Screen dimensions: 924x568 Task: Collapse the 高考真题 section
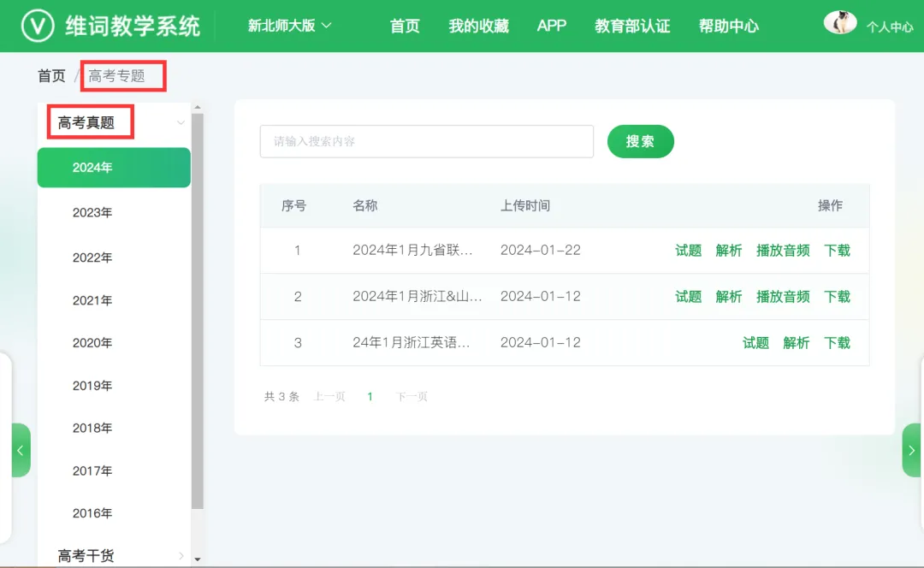click(181, 122)
